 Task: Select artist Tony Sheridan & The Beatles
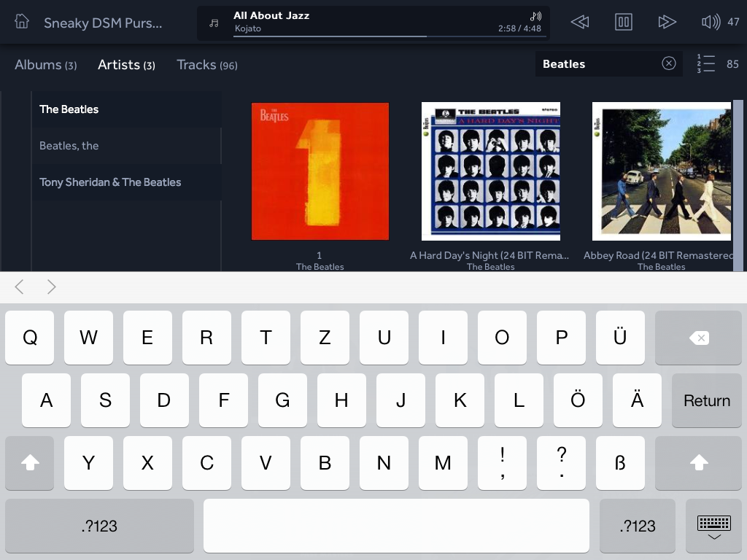click(126, 182)
